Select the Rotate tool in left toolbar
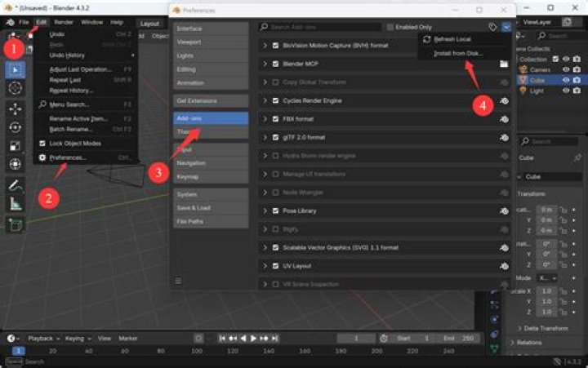588x368 pixels. (15, 127)
